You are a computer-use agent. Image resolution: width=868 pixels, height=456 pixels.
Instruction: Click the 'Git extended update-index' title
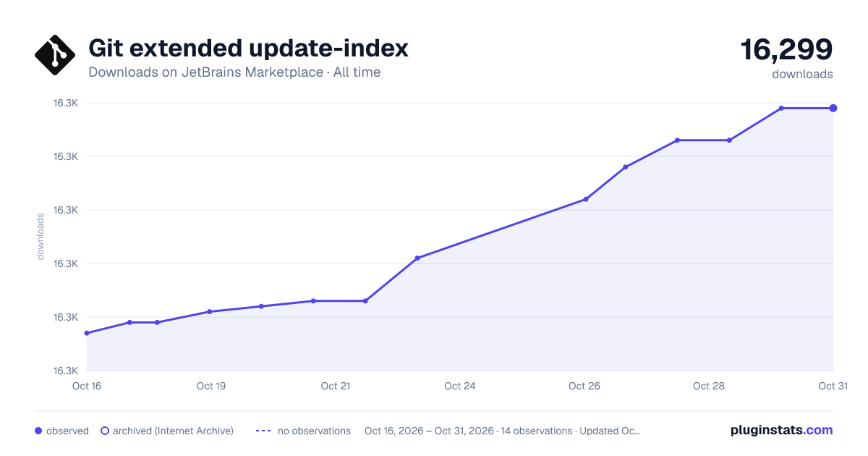click(248, 48)
